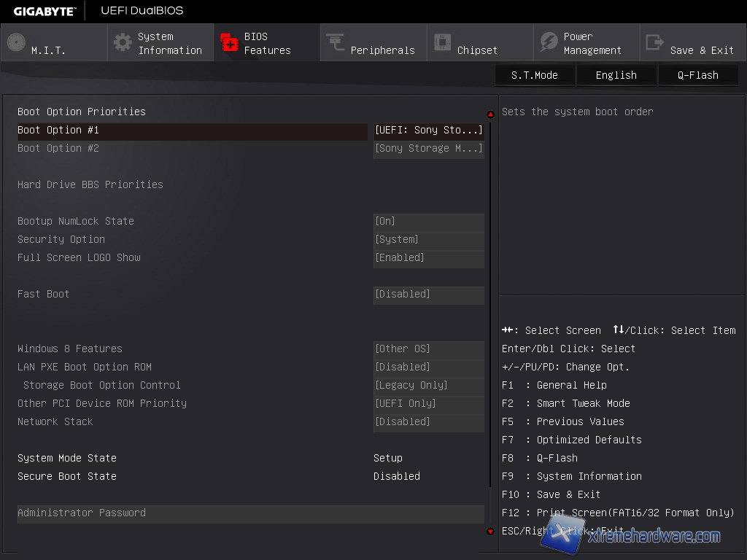Click the M.I.T. dial icon
The width and height of the screenshot is (747, 560).
16,42
